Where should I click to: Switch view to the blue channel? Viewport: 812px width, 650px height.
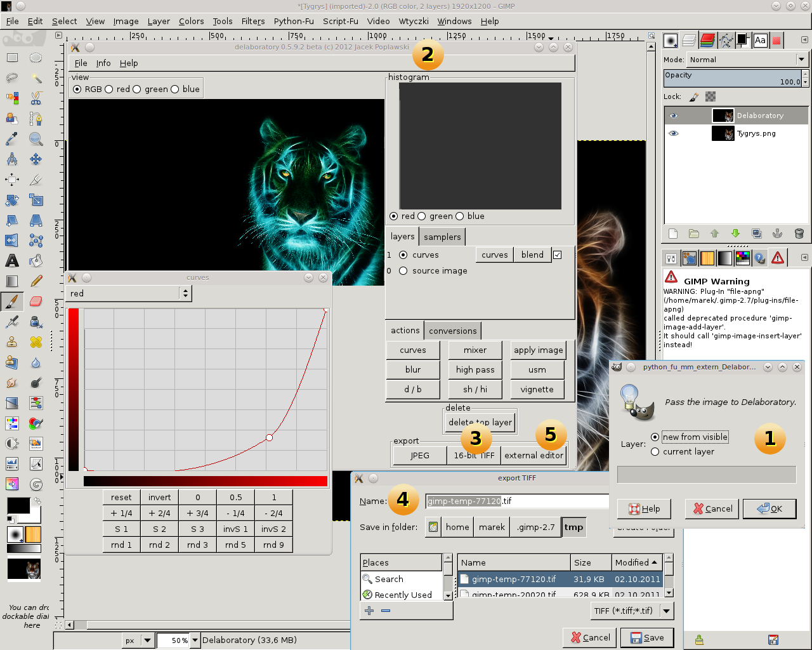click(x=174, y=90)
